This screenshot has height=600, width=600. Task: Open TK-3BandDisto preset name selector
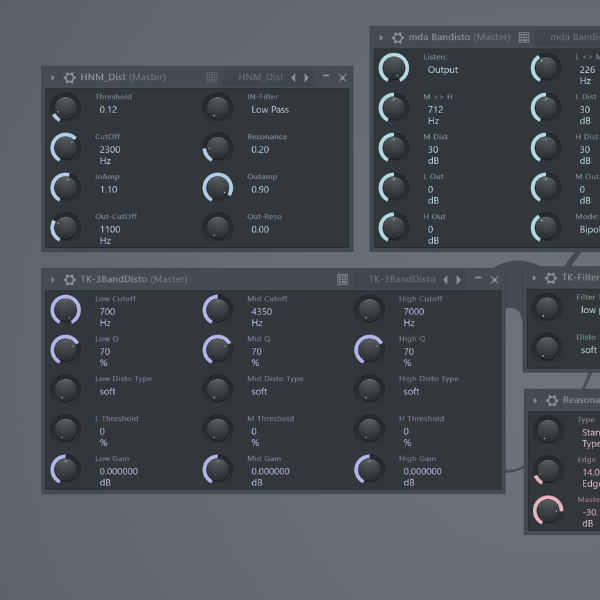pos(402,279)
